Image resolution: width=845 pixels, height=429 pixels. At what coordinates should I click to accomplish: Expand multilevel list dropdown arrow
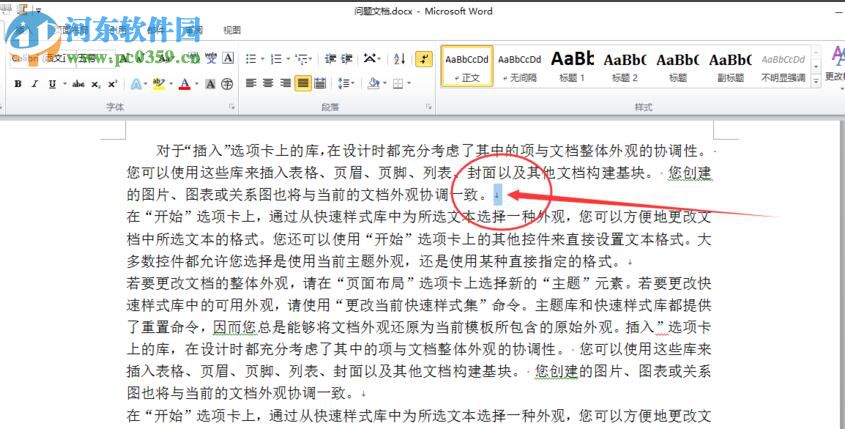(x=311, y=59)
